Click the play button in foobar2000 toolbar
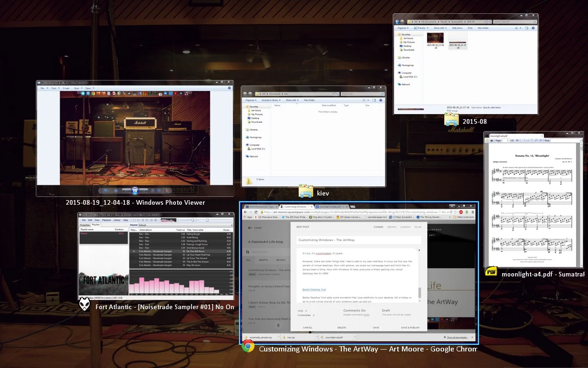 139,220
